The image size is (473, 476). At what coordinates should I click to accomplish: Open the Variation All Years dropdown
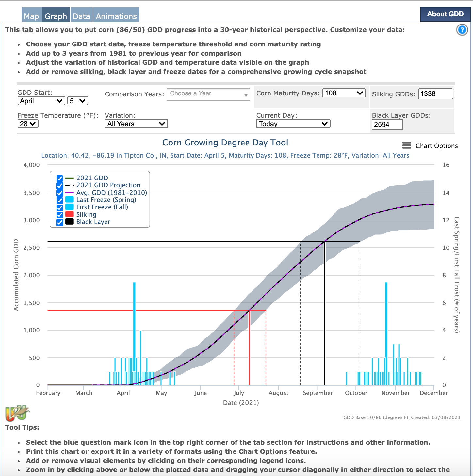coord(136,124)
